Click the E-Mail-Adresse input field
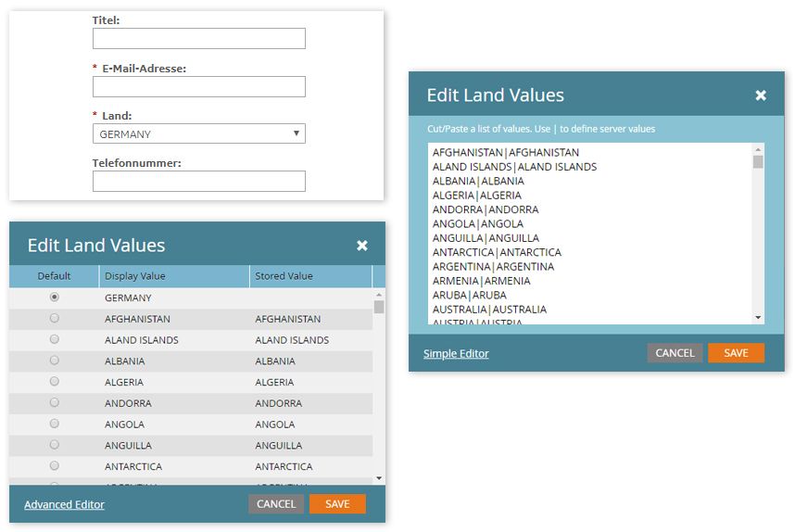795x532 pixels. tap(198, 87)
